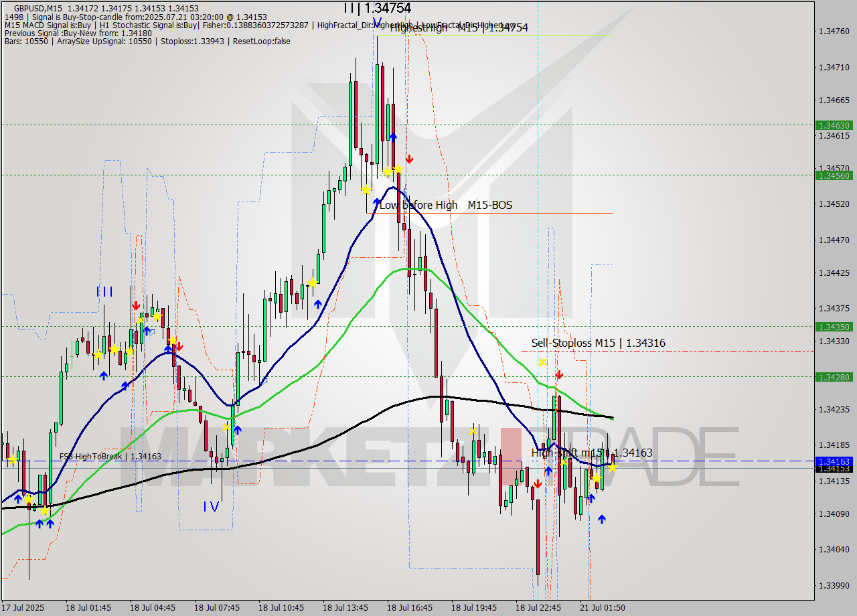Click the IV wave annotation
The image size is (857, 616).
pos(210,507)
